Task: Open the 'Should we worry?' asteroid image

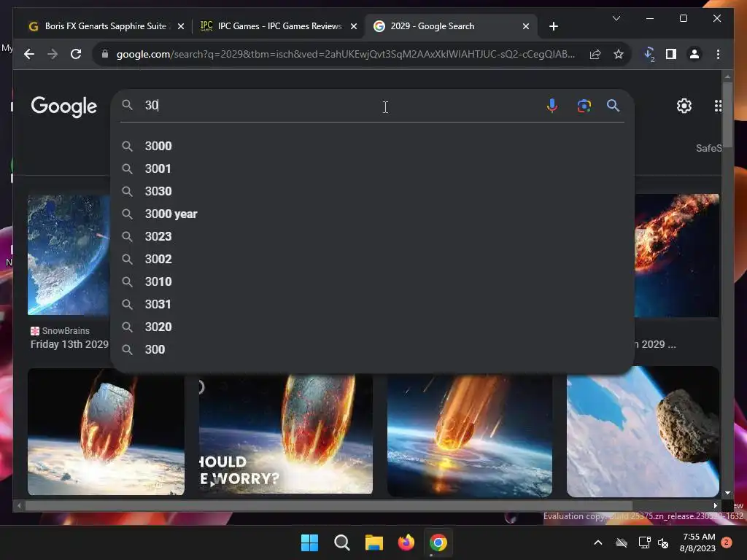Action: coord(286,435)
